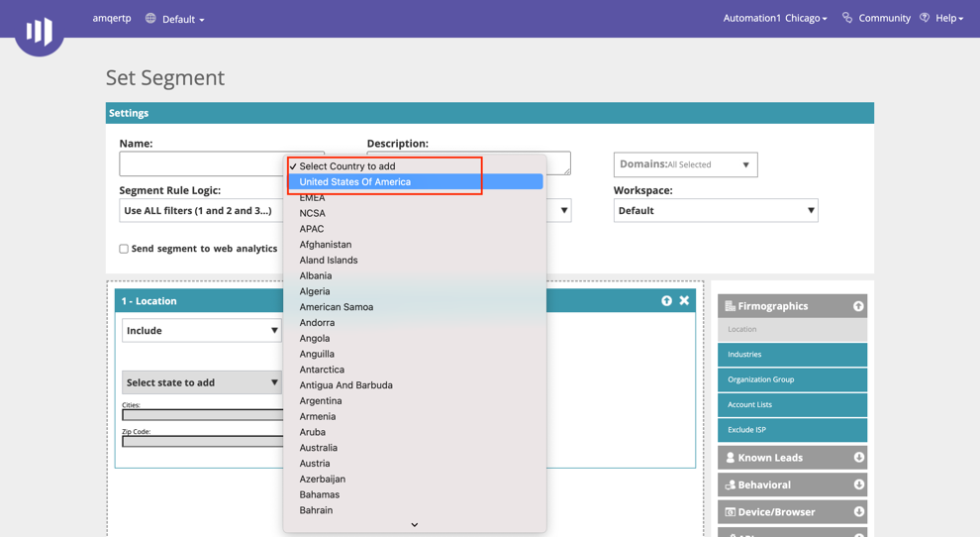Viewport: 980px width, 537px height.
Task: Expand the Behavioral section arrow icon
Action: pos(858,484)
